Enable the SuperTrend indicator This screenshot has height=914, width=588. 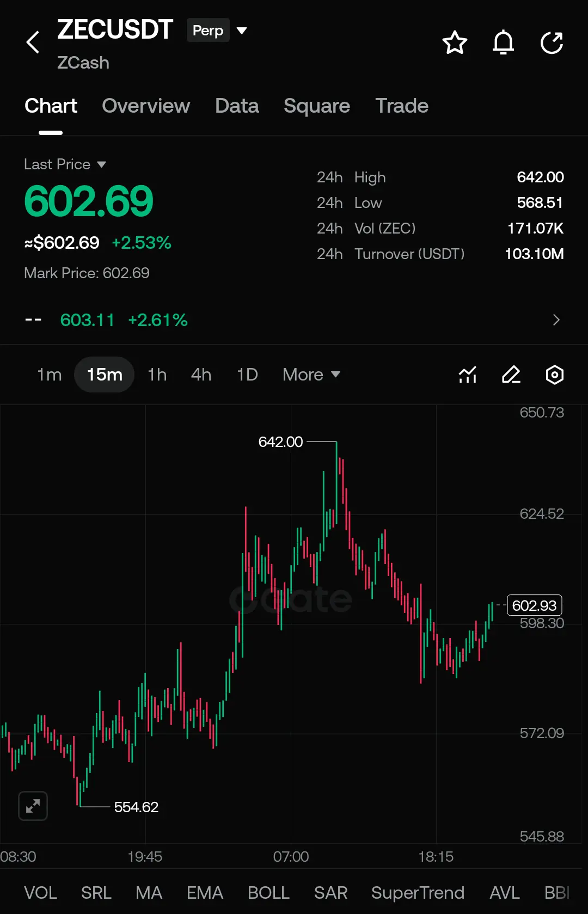pos(418,893)
